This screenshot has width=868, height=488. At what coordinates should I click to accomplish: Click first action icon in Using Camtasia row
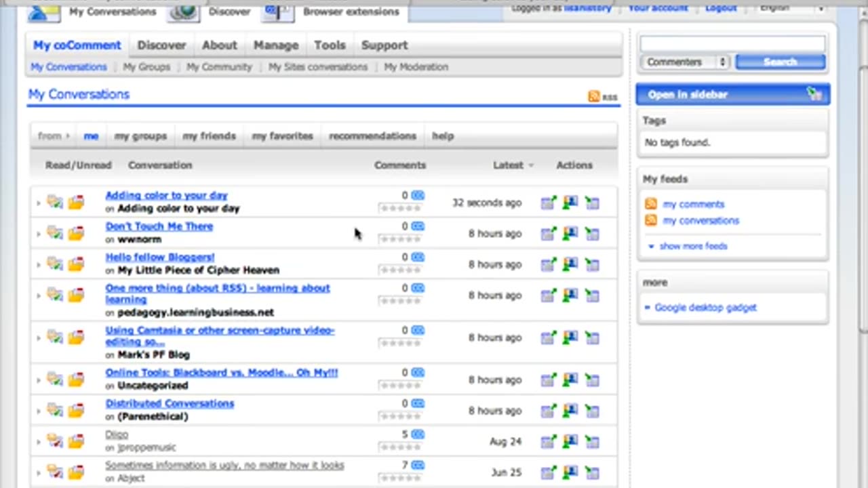tap(548, 338)
